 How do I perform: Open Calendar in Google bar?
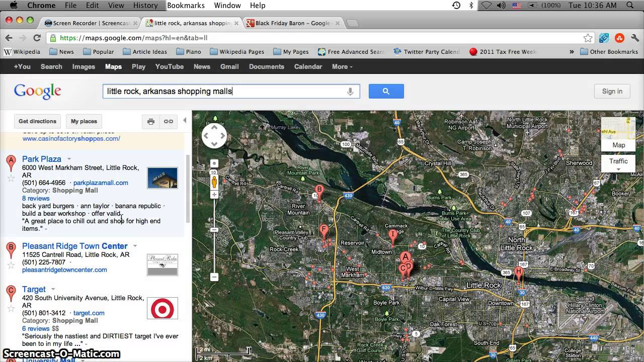308,66
